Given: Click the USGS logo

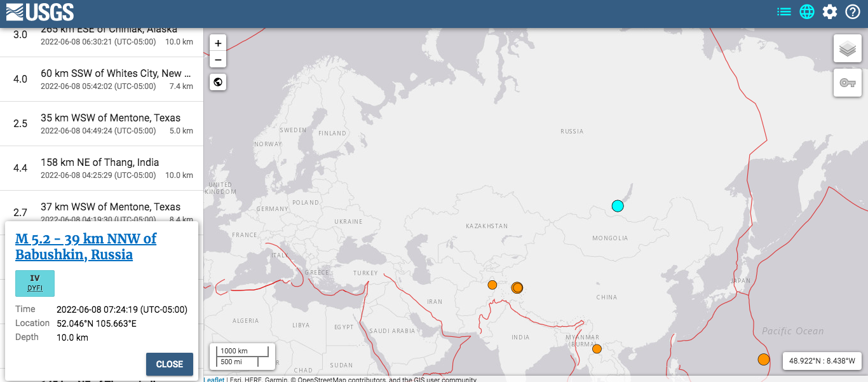Looking at the screenshot, I should coord(39,11).
